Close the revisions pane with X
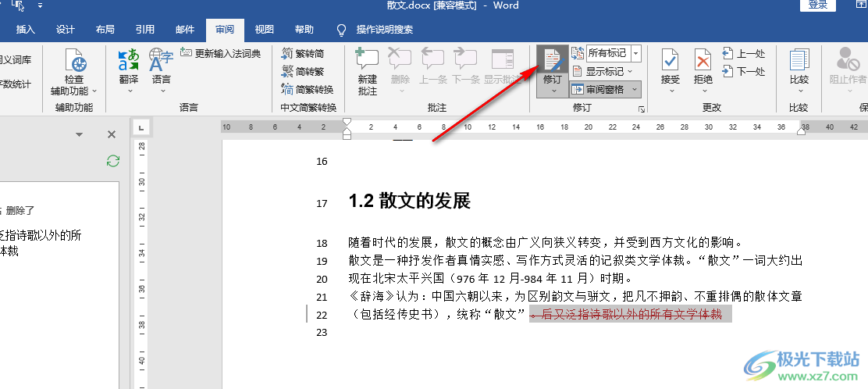Screen dimensions: 868x389 click(112, 134)
